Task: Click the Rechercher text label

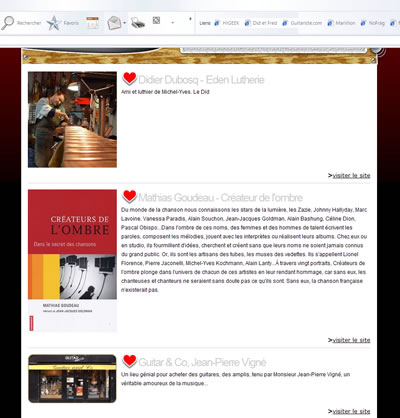Action: click(x=29, y=23)
